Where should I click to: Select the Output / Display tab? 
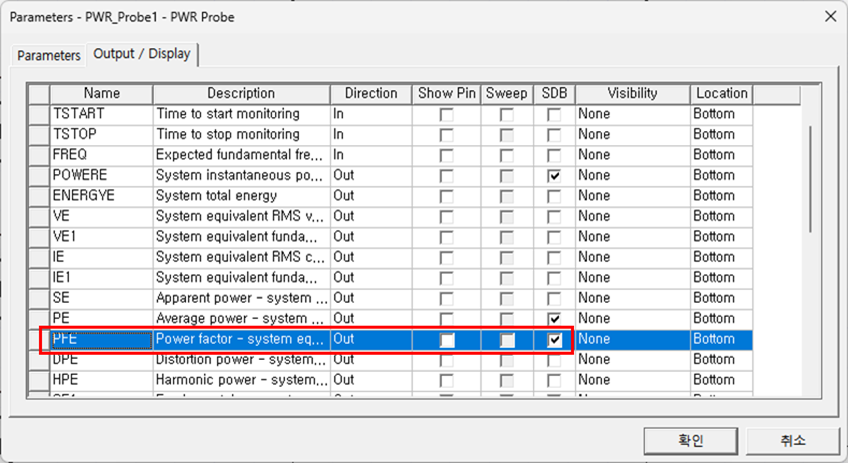tap(141, 54)
